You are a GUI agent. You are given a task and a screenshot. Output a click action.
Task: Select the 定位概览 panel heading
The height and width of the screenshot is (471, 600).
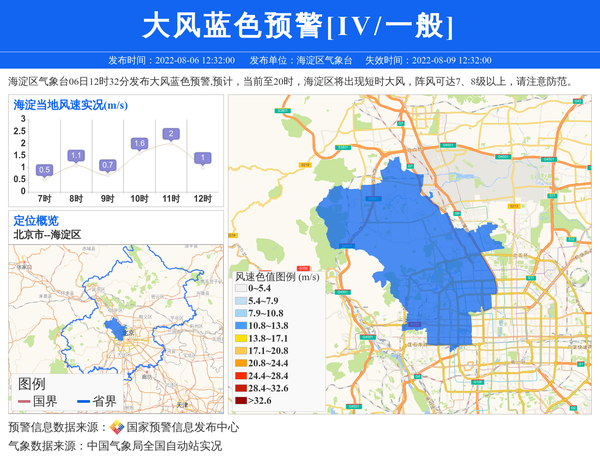click(x=36, y=220)
